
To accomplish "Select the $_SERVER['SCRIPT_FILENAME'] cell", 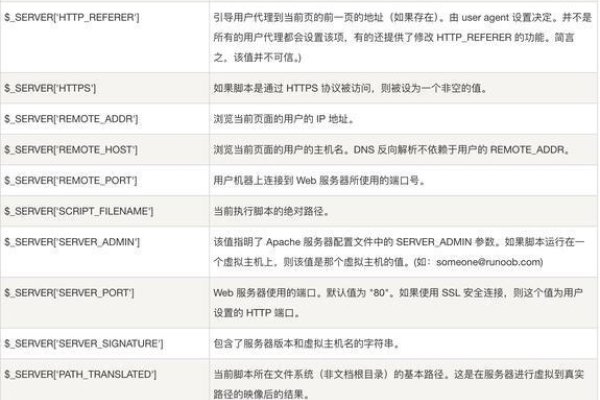I will 105,211.
